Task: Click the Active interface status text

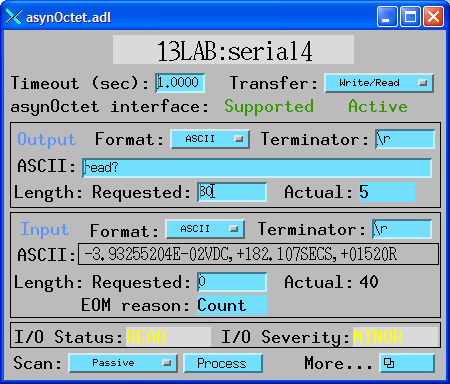Action: [378, 107]
